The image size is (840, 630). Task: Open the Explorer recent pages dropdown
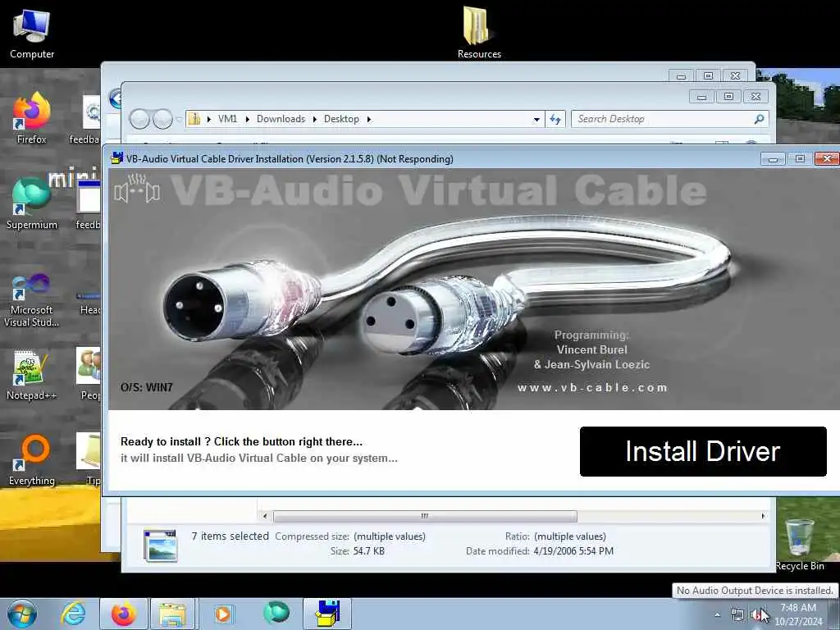pyautogui.click(x=179, y=119)
